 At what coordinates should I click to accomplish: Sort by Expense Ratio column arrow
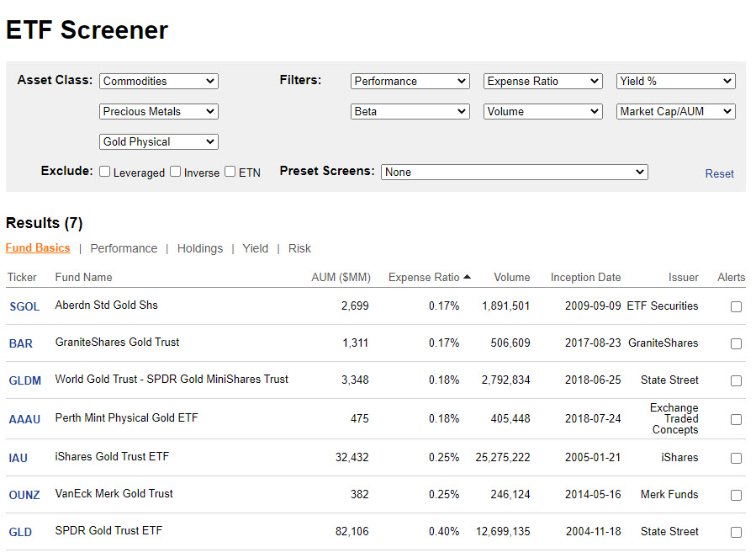[467, 277]
